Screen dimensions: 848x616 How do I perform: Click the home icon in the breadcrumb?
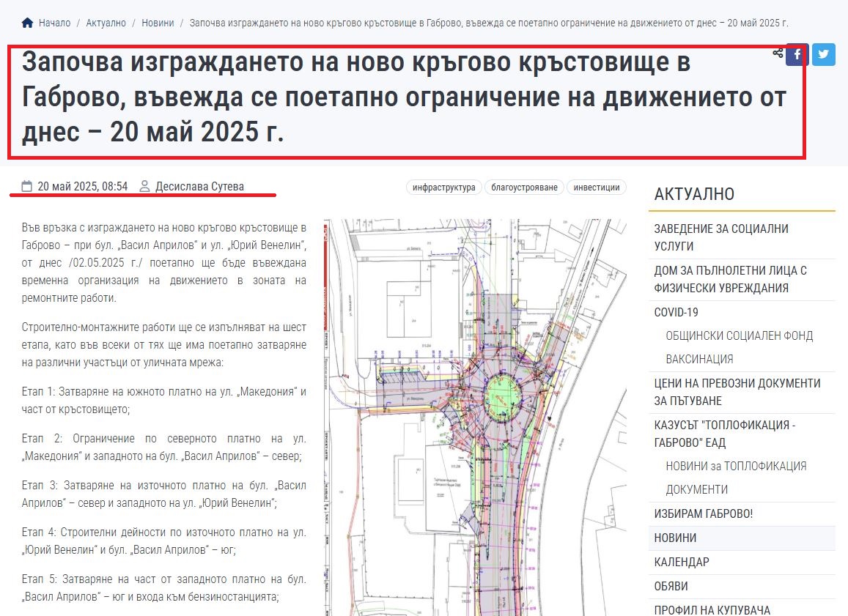click(x=28, y=23)
